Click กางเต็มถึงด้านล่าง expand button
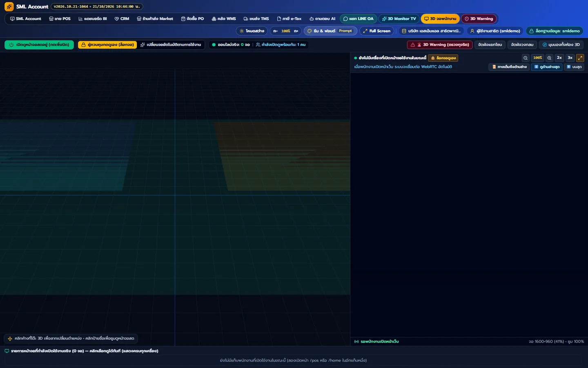The image size is (588, 368). pyautogui.click(x=509, y=67)
